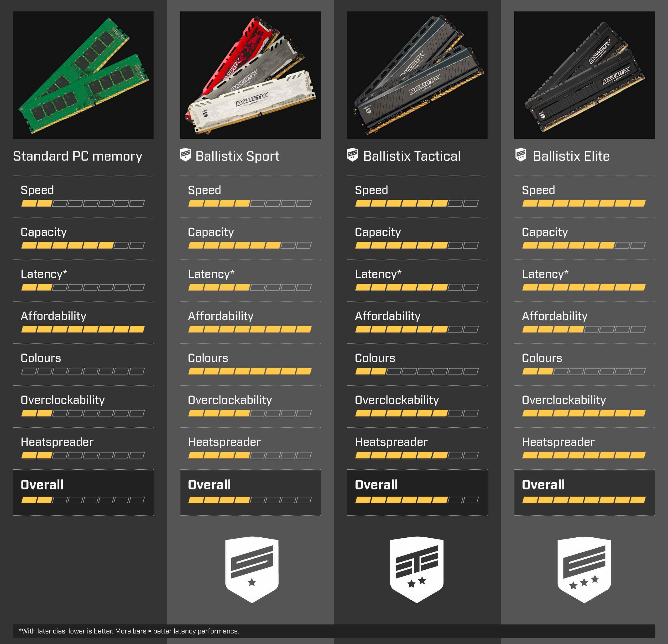This screenshot has height=644, width=668.
Task: Click the Affordability bar for Ballistix Elite
Action: pyautogui.click(x=584, y=329)
